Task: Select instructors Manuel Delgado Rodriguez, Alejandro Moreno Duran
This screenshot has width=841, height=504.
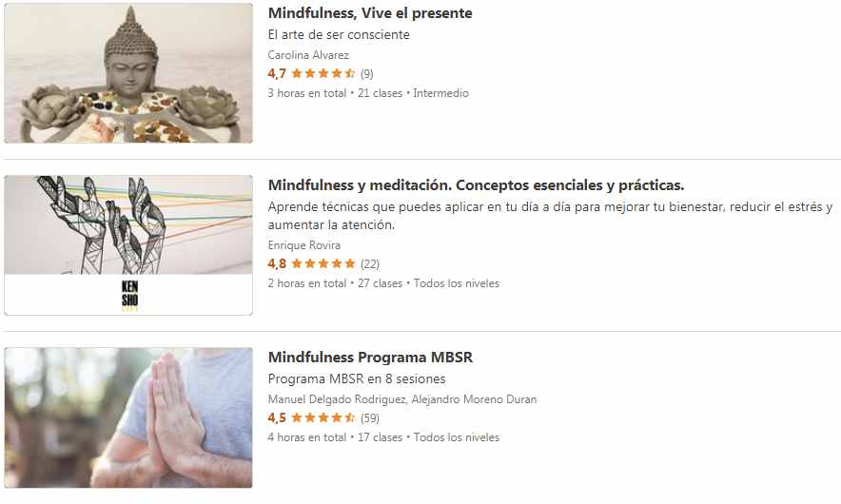Action: 402,399
